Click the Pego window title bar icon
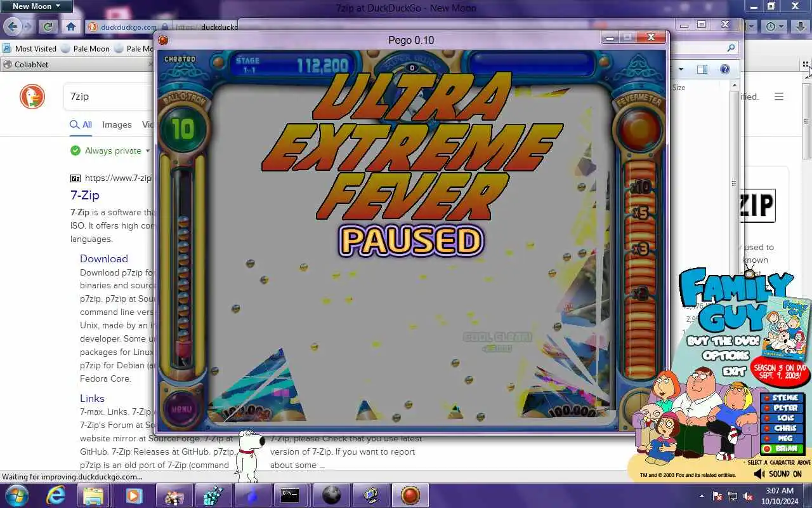This screenshot has width=812, height=508. (163, 40)
